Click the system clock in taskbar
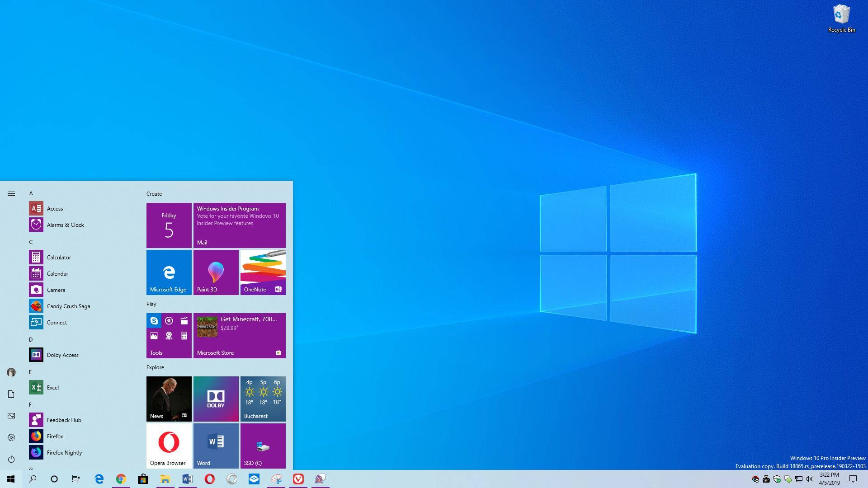868x488 pixels. 830,479
